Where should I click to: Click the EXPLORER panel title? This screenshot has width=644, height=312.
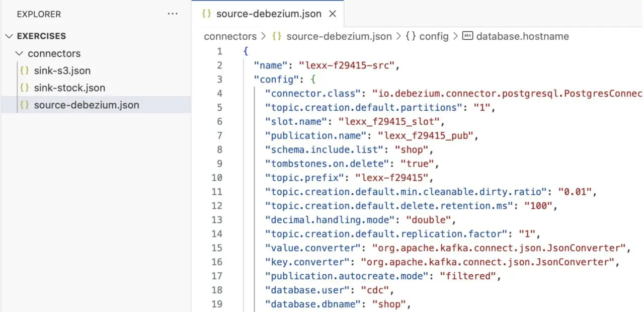(x=38, y=14)
